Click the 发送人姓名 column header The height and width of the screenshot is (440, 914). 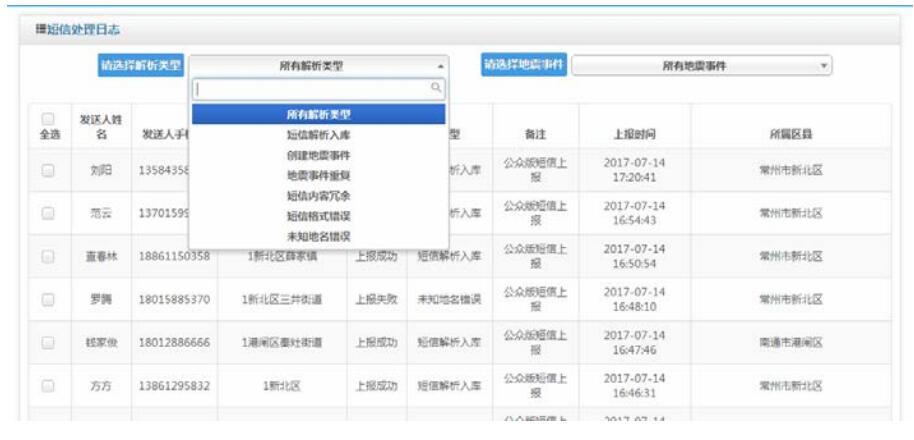101,126
